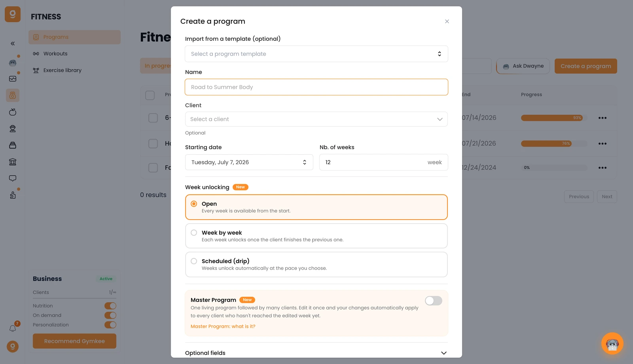
Task: Click the 76% progress bar
Action: 554,144
